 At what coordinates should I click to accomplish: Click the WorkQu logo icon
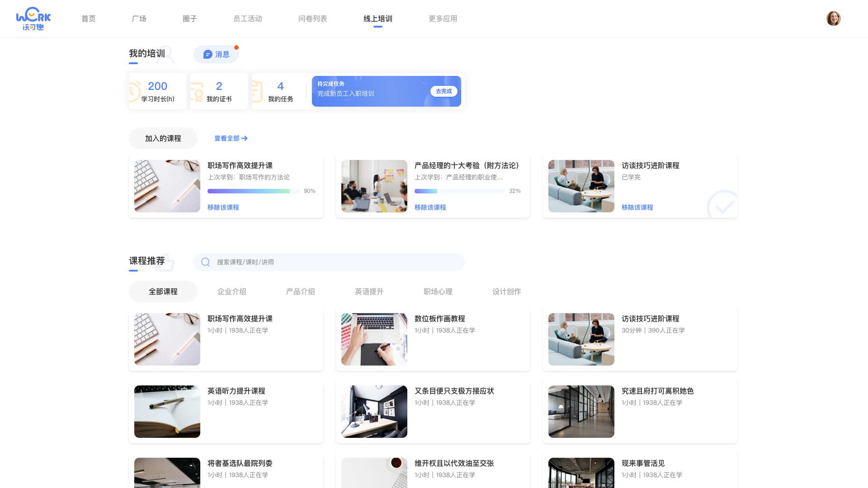(x=34, y=18)
